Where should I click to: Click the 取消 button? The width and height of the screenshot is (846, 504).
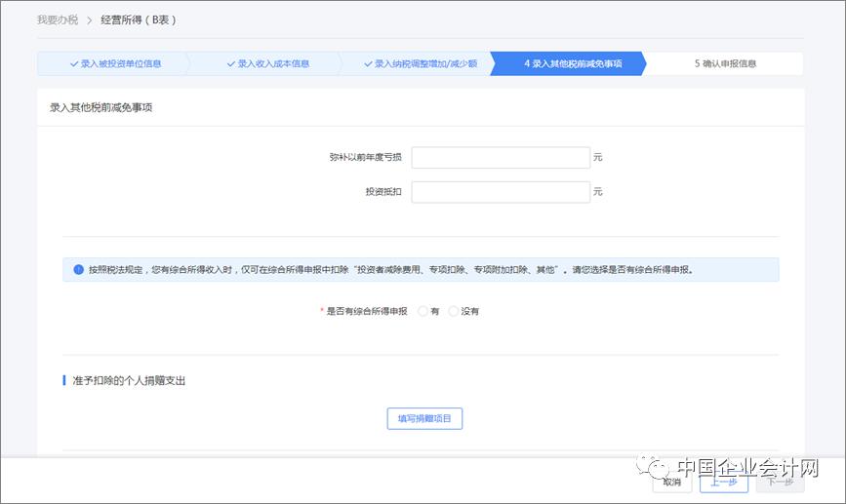coord(671,482)
